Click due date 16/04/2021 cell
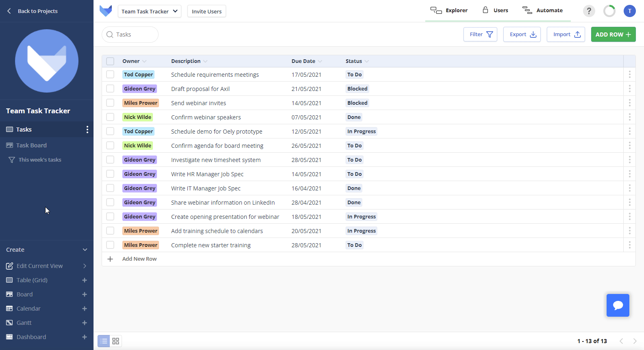644x350 pixels. point(306,188)
